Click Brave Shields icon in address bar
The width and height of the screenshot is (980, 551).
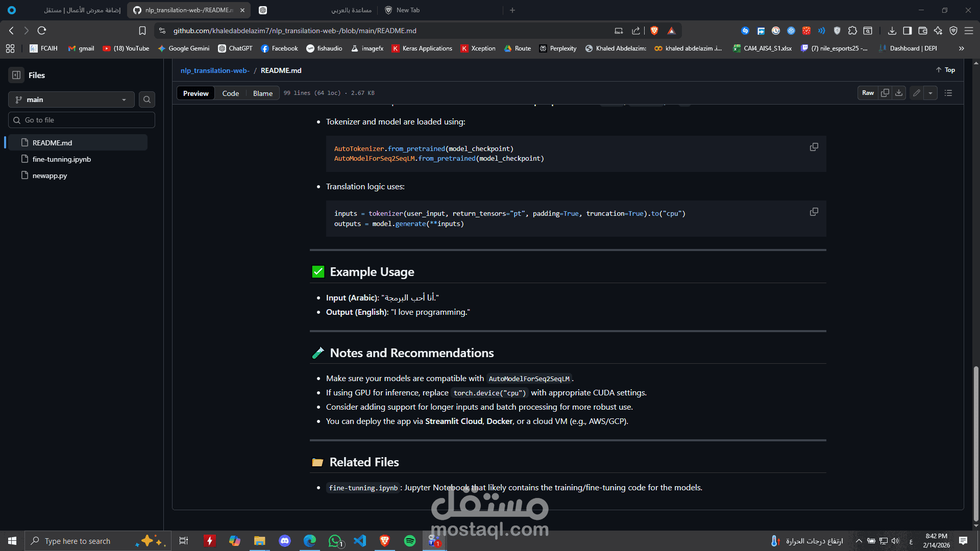(654, 31)
